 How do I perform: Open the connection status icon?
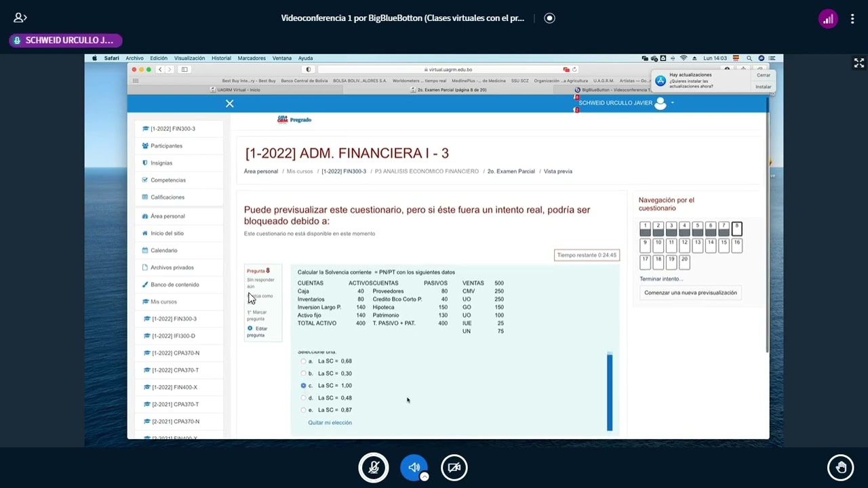click(828, 19)
